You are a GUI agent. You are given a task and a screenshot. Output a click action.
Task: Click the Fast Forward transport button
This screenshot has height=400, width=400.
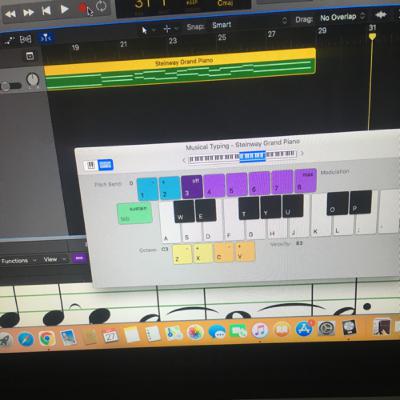pyautogui.click(x=28, y=13)
